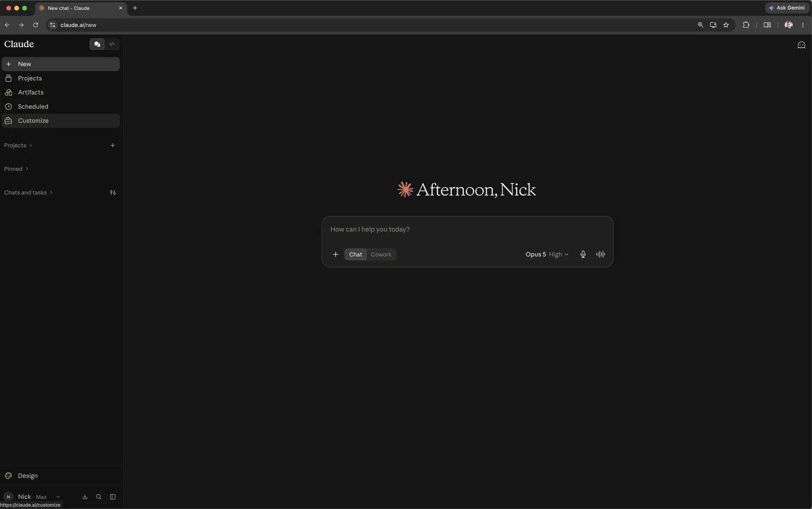Open a new browser tab

point(135,8)
